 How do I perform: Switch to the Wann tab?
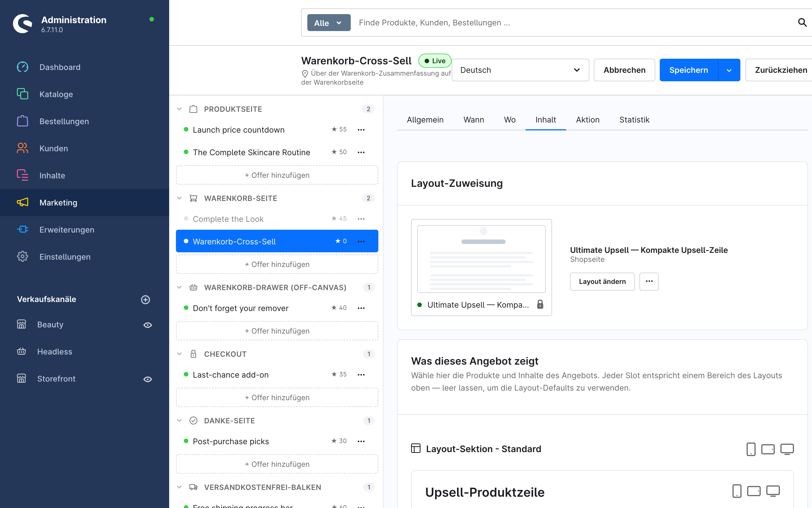pyautogui.click(x=473, y=120)
